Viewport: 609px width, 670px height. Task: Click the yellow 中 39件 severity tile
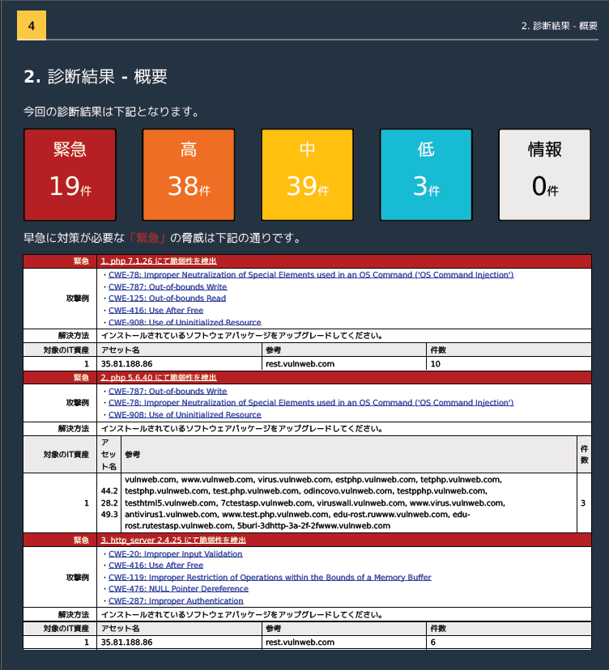pyautogui.click(x=307, y=174)
